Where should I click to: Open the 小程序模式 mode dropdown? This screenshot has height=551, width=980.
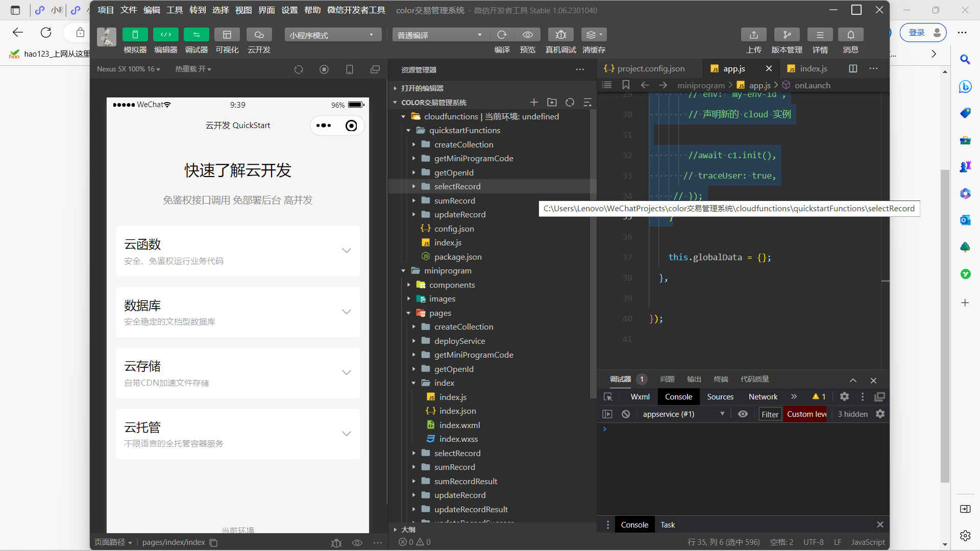[332, 35]
